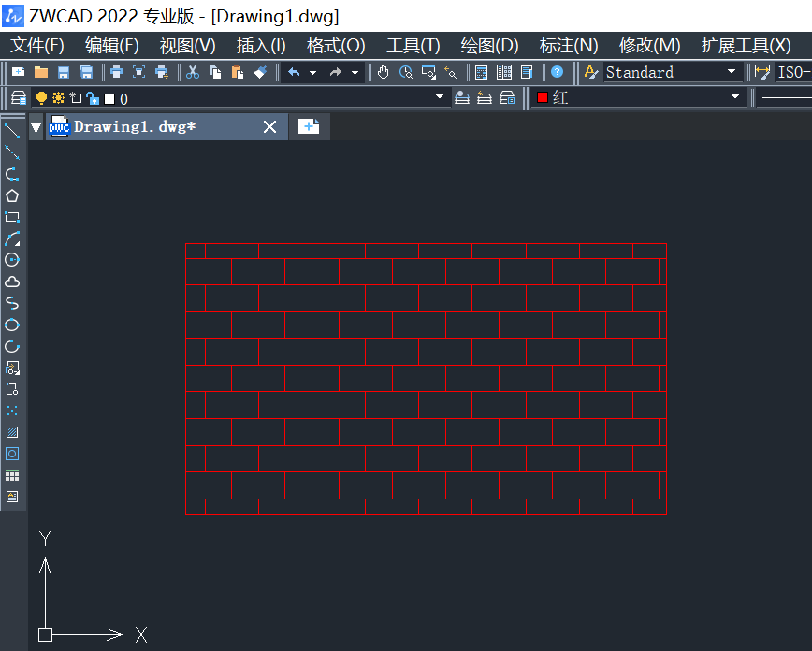The width and height of the screenshot is (812, 651).
Task: Select the Polyline tool
Action: coord(12,174)
